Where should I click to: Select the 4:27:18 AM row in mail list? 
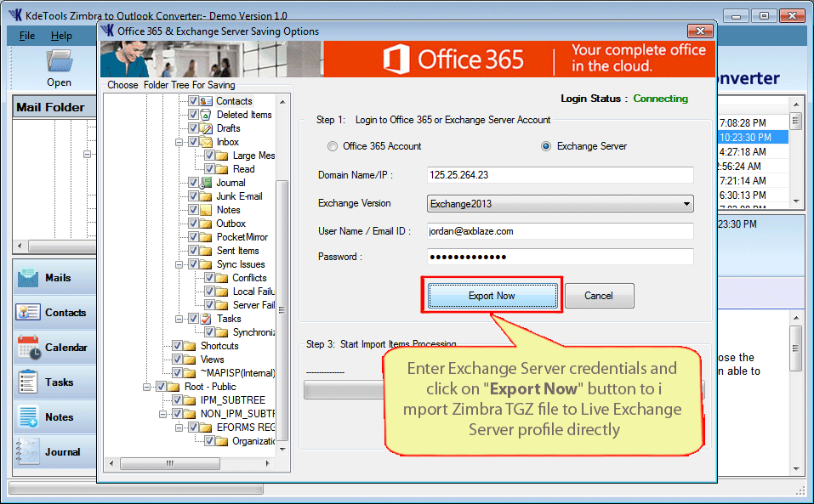[x=753, y=152]
